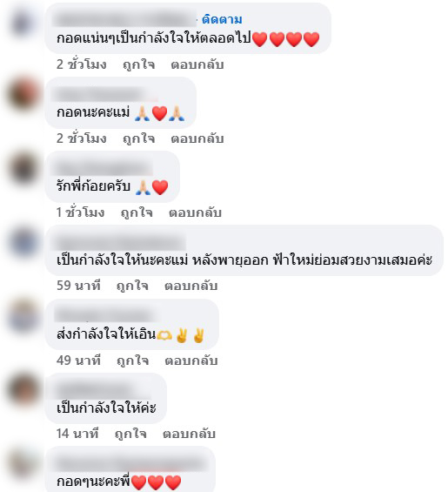Like the comment posted 14 นาที ago
Image resolution: width=448 pixels, height=492 pixels.
130,434
